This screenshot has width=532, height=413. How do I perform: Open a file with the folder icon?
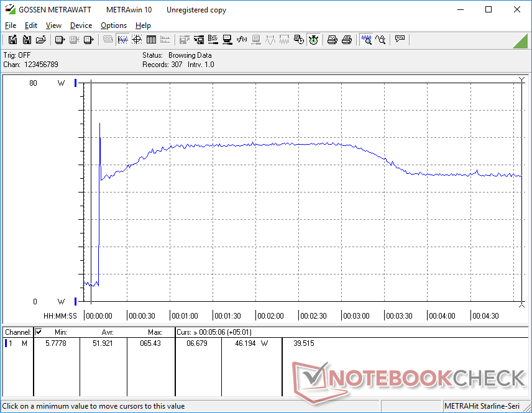point(41,40)
